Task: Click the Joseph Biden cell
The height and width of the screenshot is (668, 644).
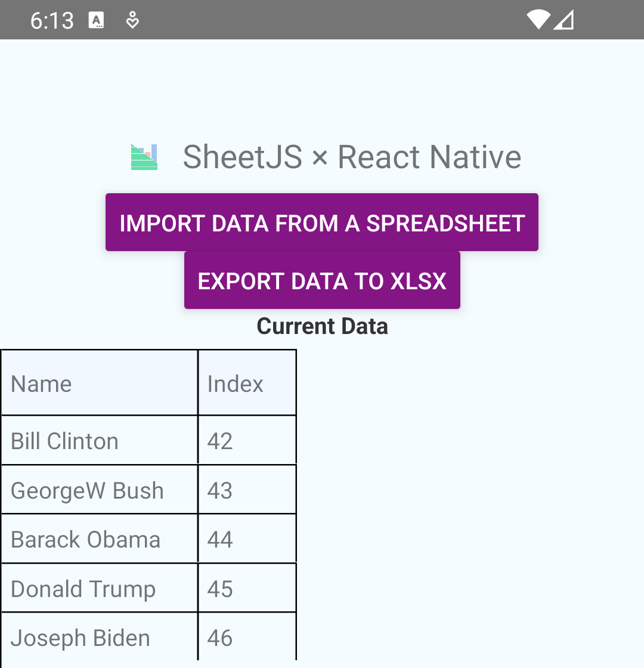Action: pos(80,638)
